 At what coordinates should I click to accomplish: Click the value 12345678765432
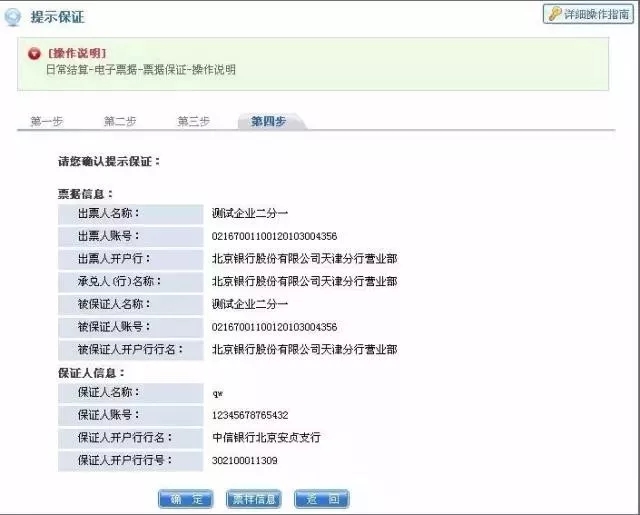pyautogui.click(x=250, y=415)
